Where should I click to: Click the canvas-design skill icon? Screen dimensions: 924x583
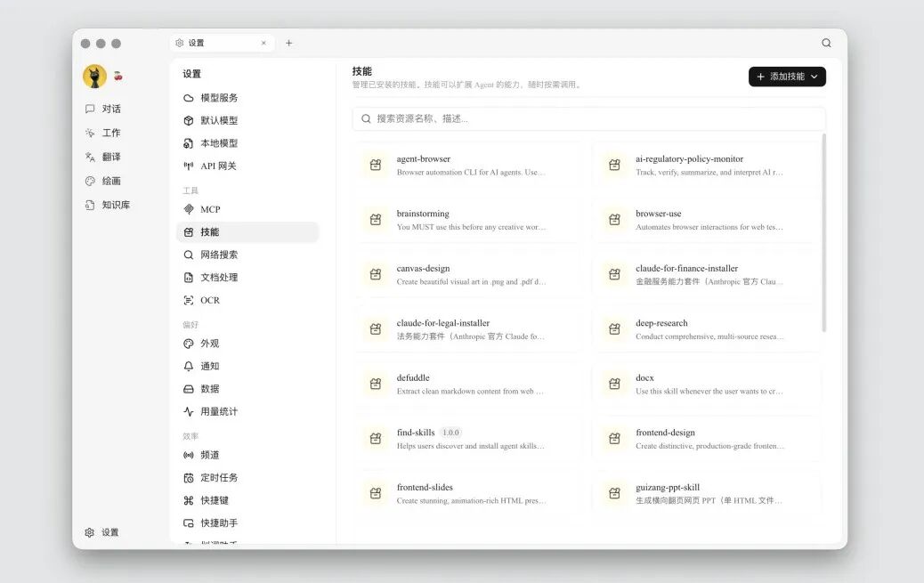(x=376, y=275)
